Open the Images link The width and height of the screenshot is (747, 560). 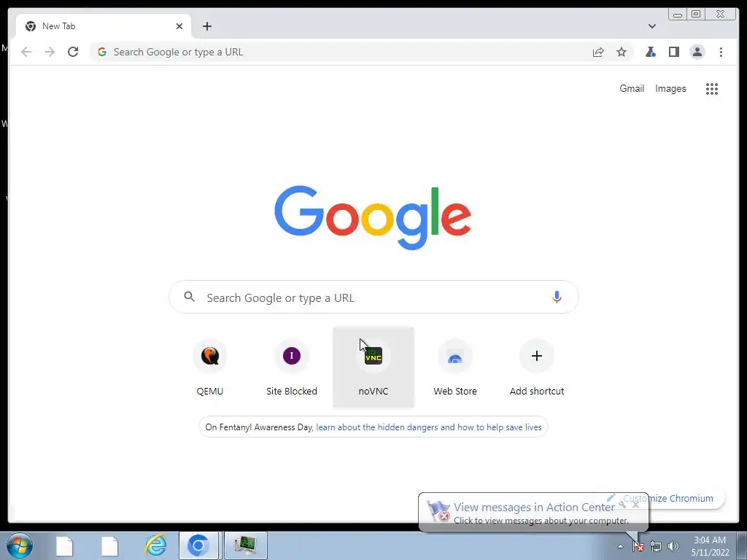click(x=670, y=88)
